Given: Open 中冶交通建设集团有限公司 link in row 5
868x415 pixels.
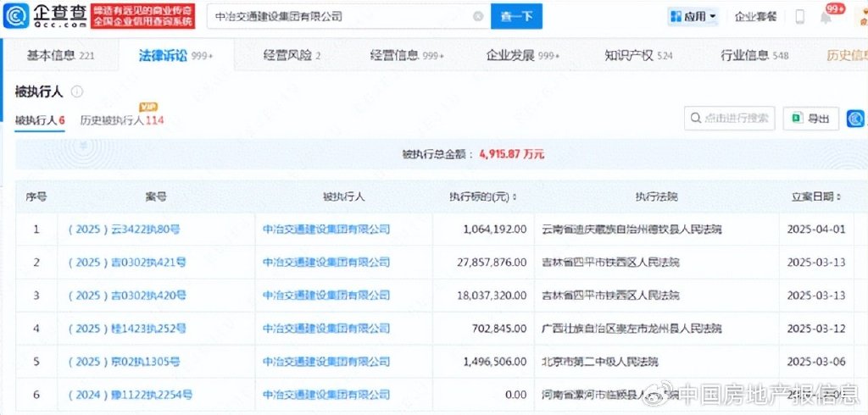Looking at the screenshot, I should 326,362.
